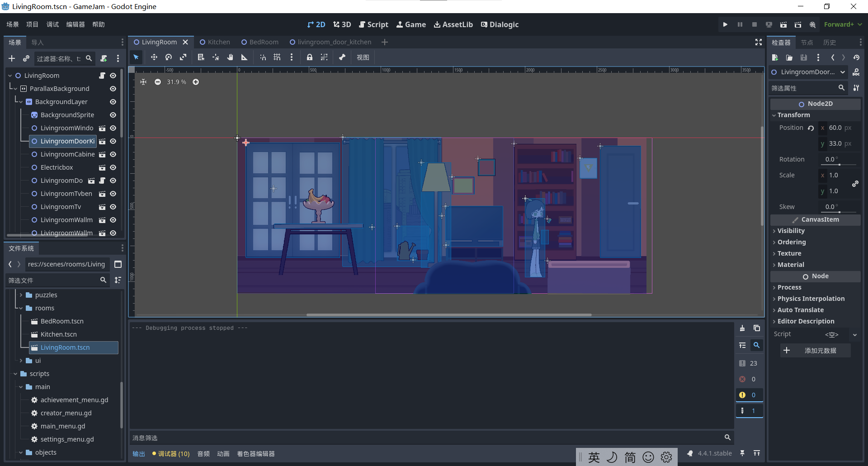Open the Forward+ renderer dropdown

843,24
